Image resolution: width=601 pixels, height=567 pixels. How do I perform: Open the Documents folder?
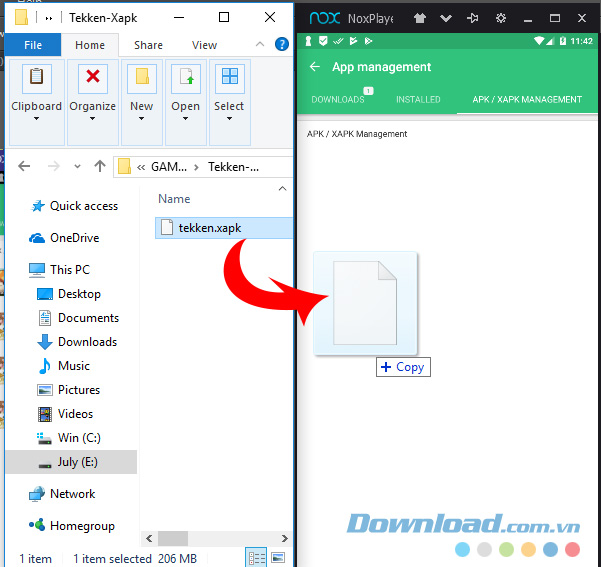78,318
